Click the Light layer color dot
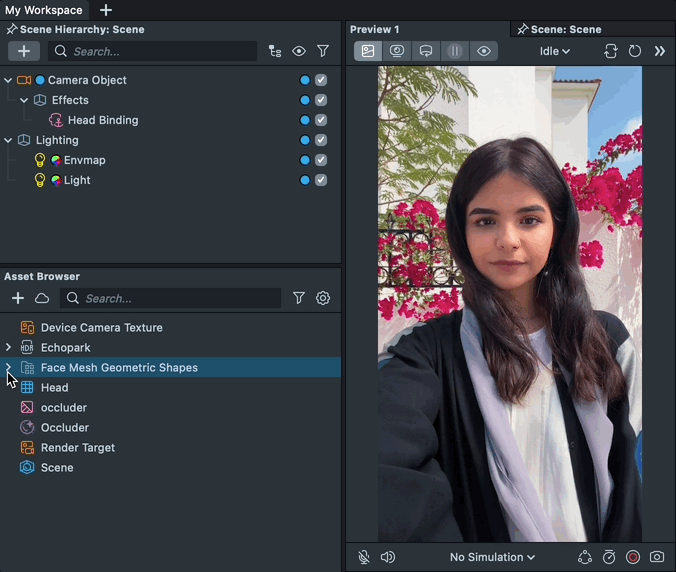This screenshot has height=572, width=676. [305, 180]
